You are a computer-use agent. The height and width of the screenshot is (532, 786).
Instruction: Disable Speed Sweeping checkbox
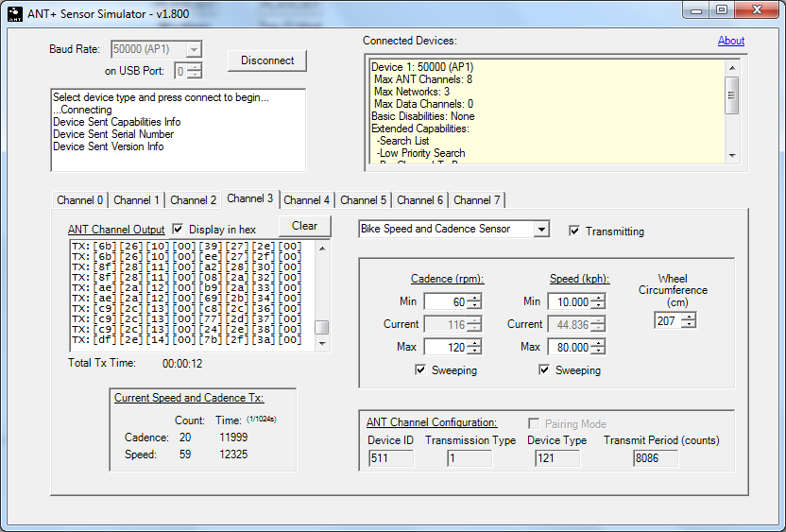pos(544,370)
